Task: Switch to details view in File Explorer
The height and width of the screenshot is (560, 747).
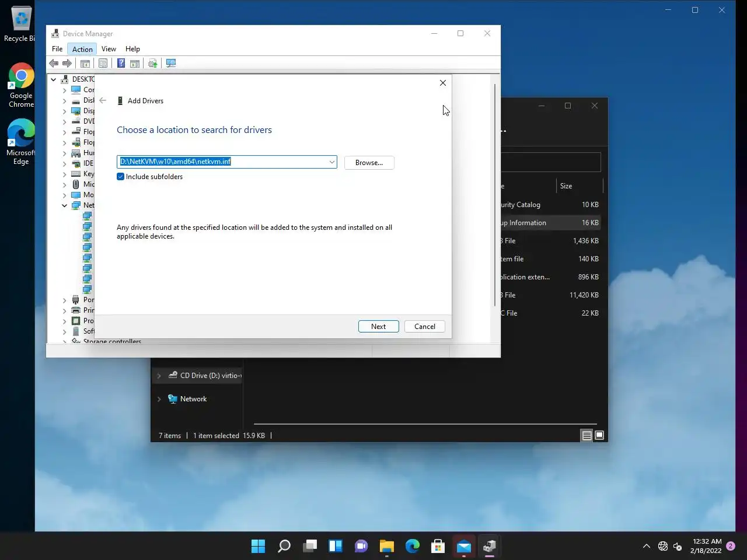Action: [587, 435]
